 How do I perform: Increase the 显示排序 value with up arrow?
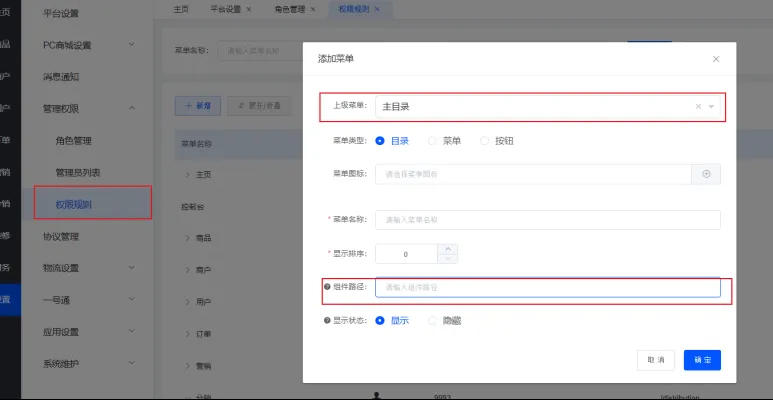click(x=448, y=249)
